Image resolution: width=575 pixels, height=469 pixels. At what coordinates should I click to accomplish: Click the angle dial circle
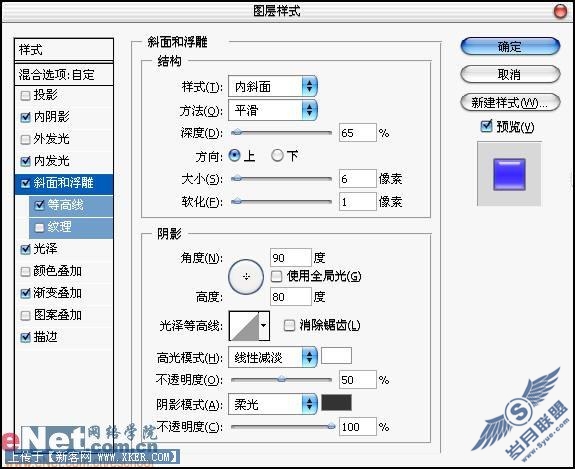pos(246,277)
